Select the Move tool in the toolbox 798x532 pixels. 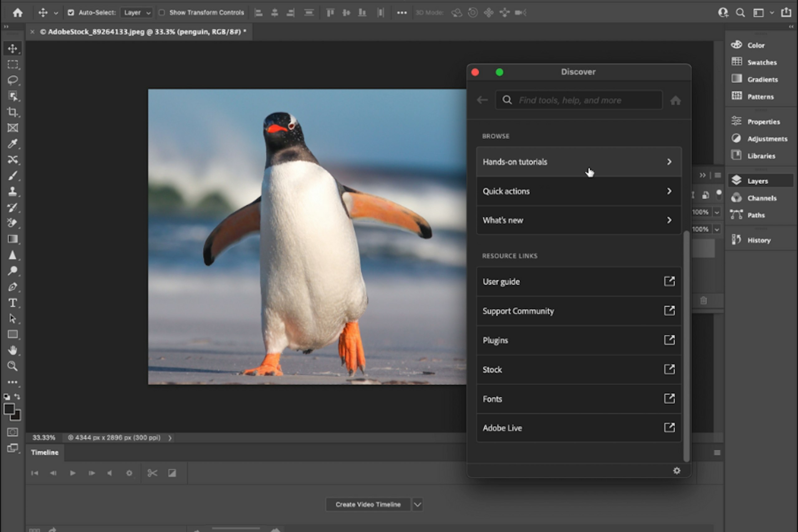pos(12,49)
